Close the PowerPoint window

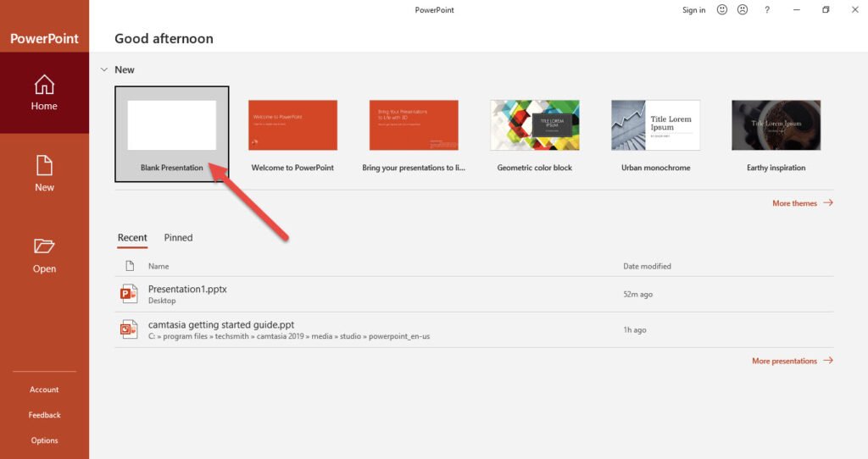[x=854, y=9]
